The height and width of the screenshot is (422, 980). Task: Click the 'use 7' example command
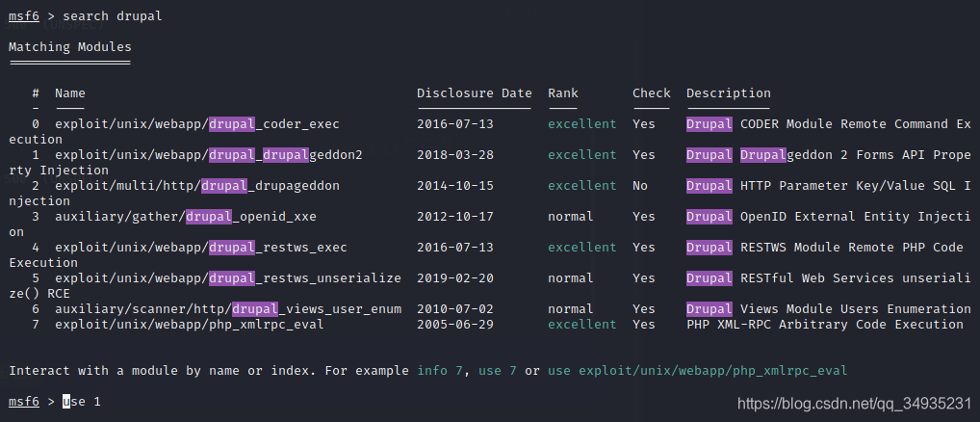498,371
